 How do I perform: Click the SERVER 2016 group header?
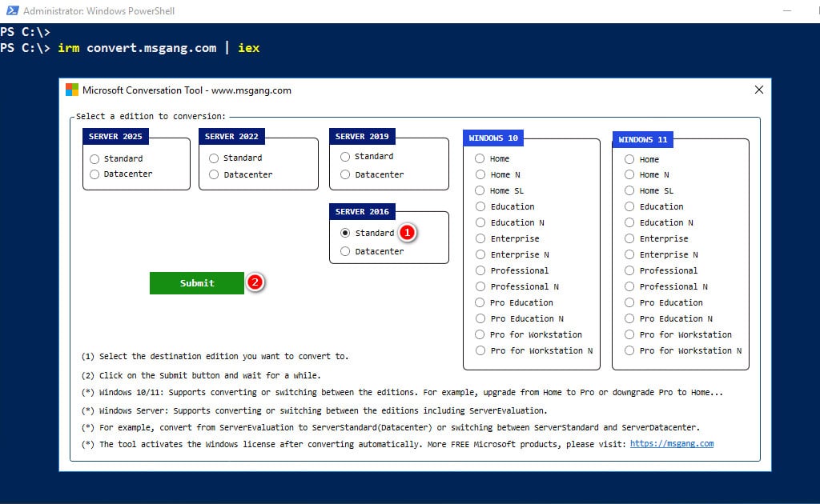coord(362,211)
